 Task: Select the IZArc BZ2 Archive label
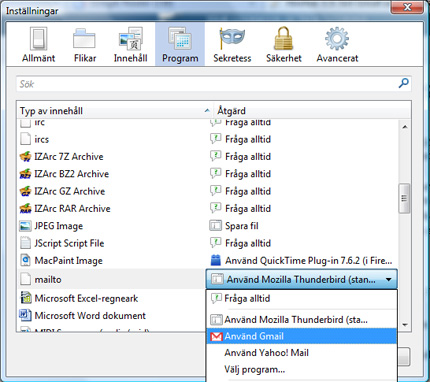(72, 174)
